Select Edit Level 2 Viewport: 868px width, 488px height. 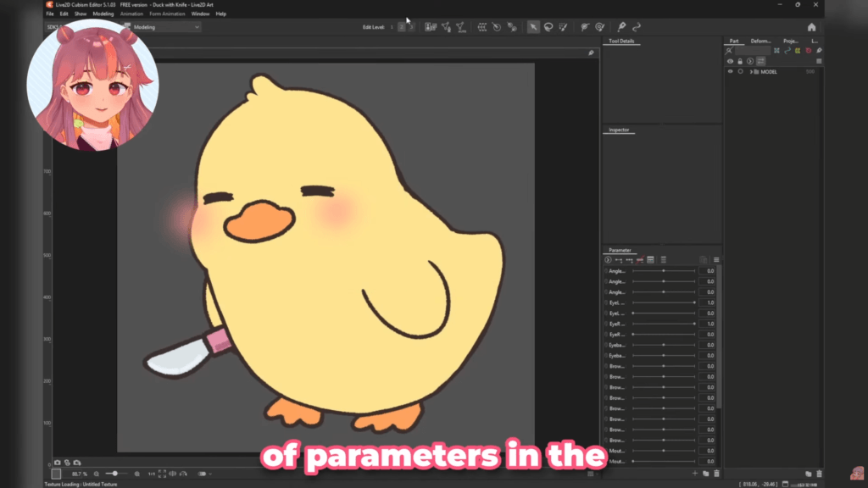tap(401, 26)
